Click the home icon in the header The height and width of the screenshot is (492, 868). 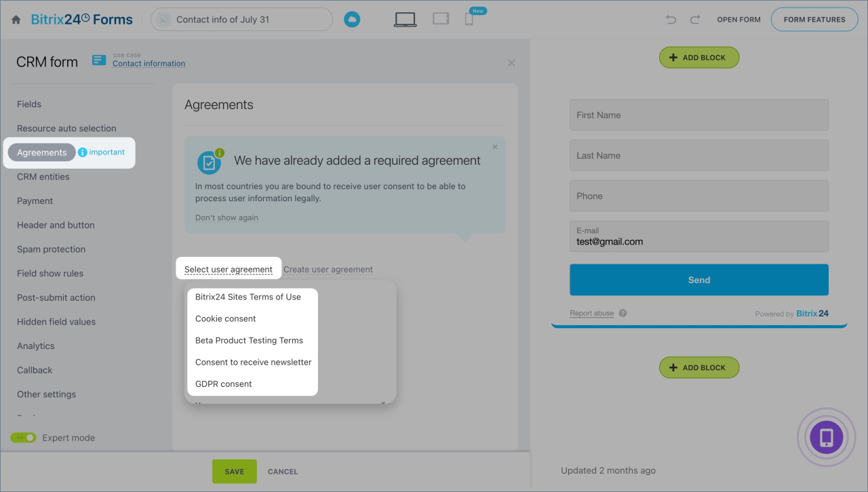click(x=16, y=20)
